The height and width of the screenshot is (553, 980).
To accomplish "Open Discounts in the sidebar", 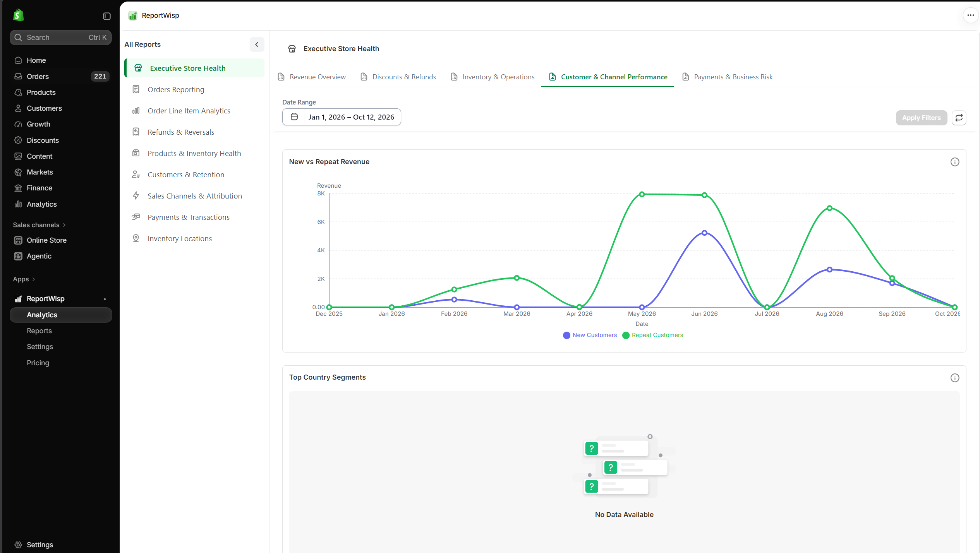I will tap(61, 140).
